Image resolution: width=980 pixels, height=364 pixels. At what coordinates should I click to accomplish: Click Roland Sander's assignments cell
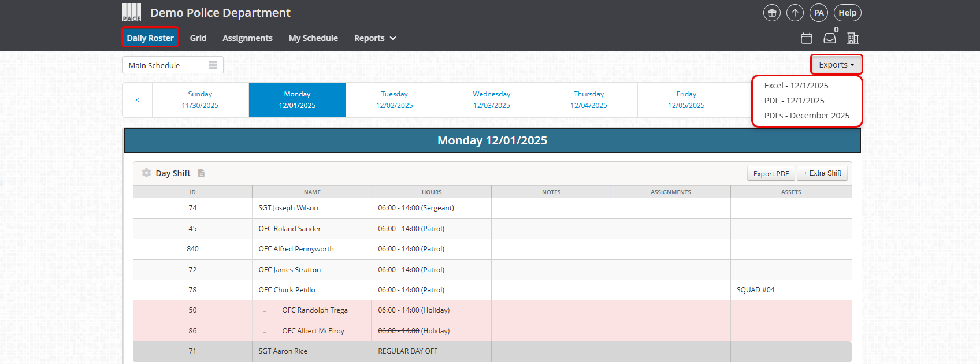[671, 229]
